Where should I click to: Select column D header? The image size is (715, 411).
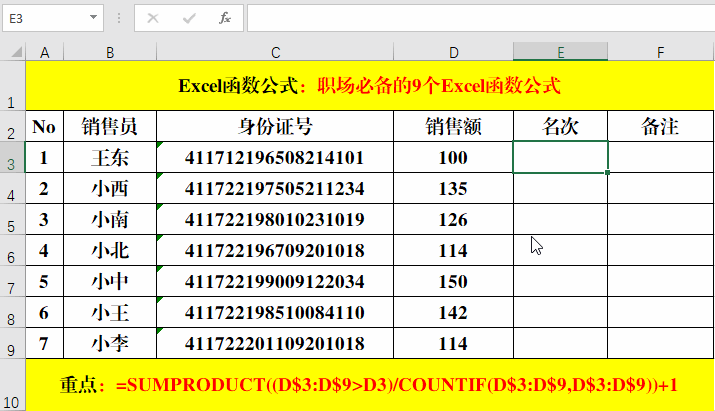coord(453,52)
